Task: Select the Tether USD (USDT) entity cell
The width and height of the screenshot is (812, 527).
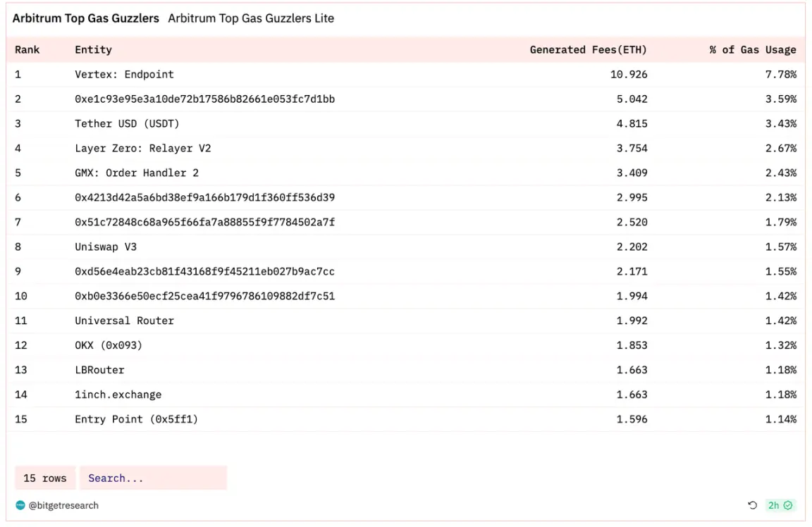Action: click(127, 124)
